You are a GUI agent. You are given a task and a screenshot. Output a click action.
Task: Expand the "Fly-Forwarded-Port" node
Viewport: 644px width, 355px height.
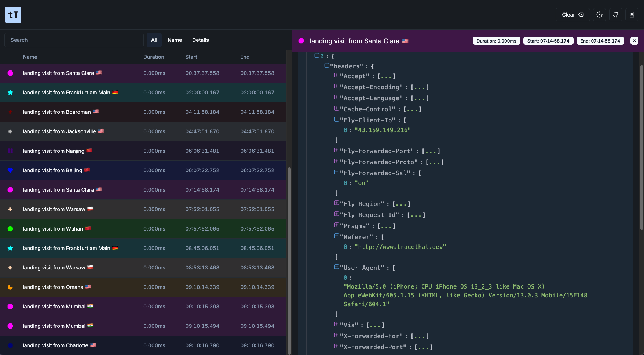(337, 150)
